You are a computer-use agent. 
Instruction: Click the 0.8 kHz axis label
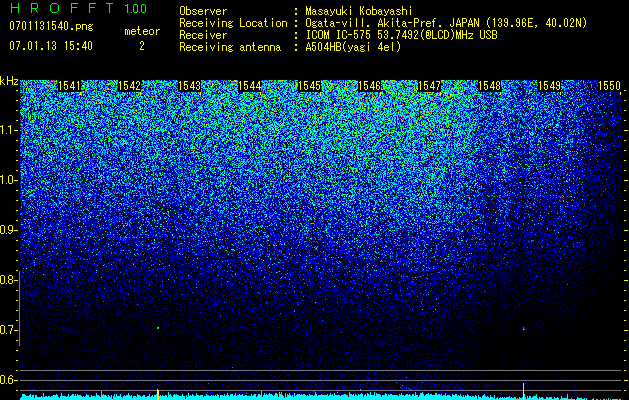pos(8,280)
